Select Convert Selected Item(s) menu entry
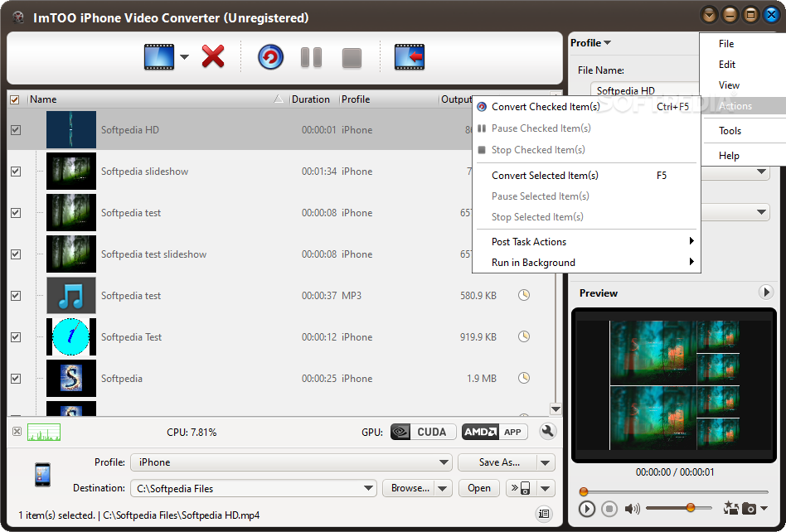Screen dimensions: 786x532 pyautogui.click(x=586, y=176)
